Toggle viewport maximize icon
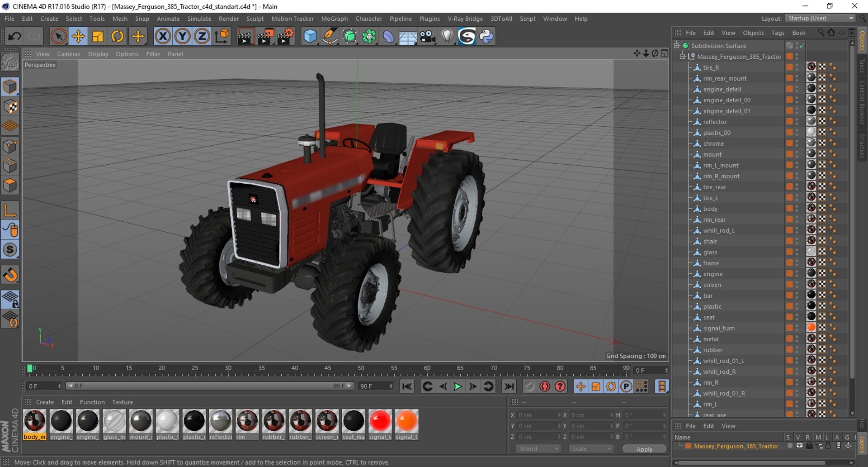 coord(664,53)
